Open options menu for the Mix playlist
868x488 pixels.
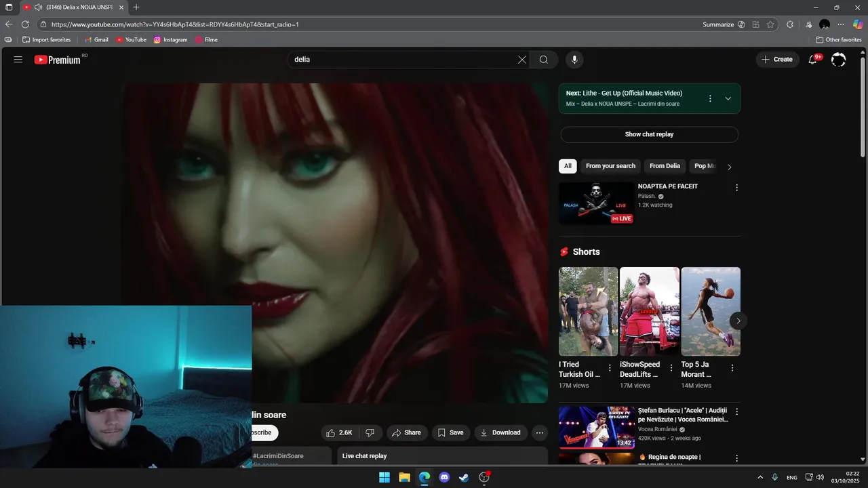tap(710, 98)
